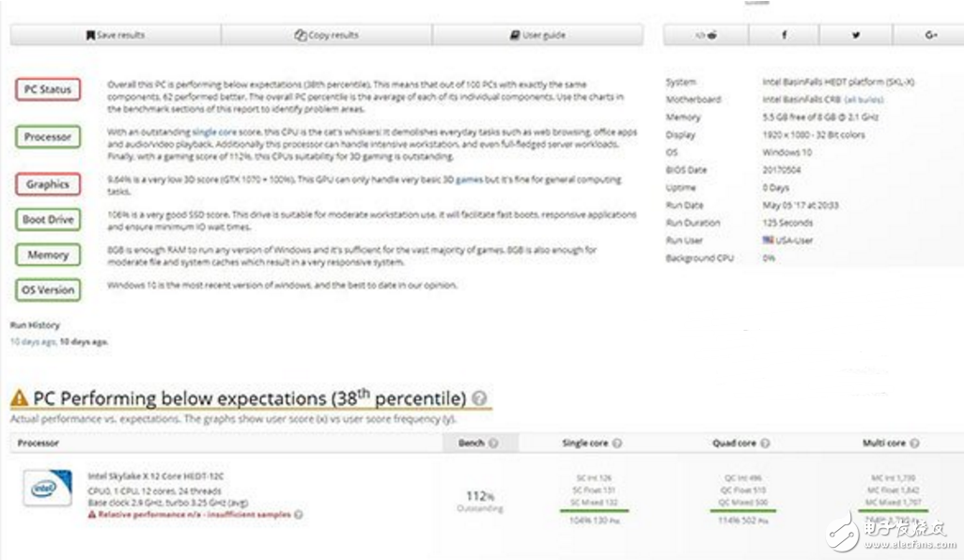
Task: Share the results on Twitter
Action: pos(856,36)
